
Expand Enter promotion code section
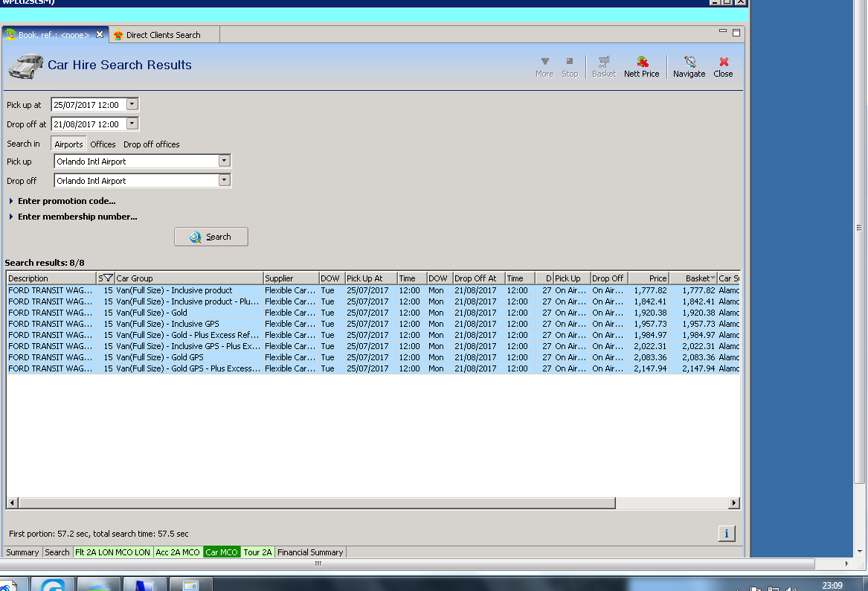click(12, 201)
